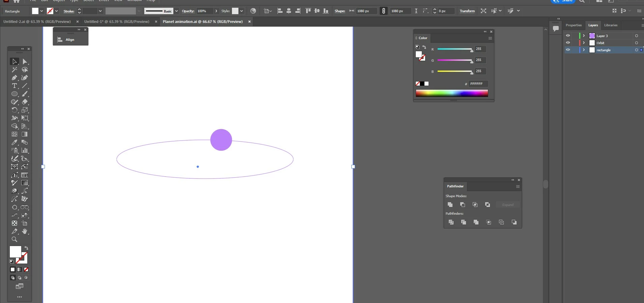Open the Properties panel tab

coord(574,25)
